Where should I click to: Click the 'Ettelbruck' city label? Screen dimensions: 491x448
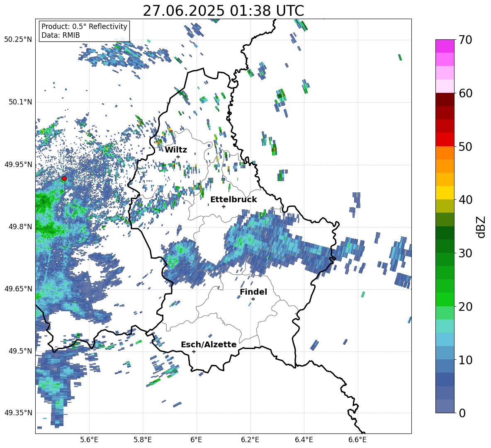tap(233, 200)
